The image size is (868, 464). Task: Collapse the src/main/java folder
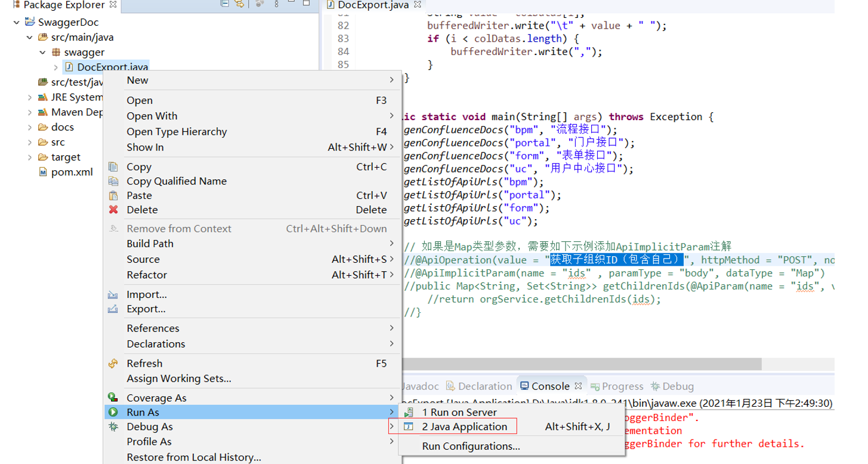30,38
